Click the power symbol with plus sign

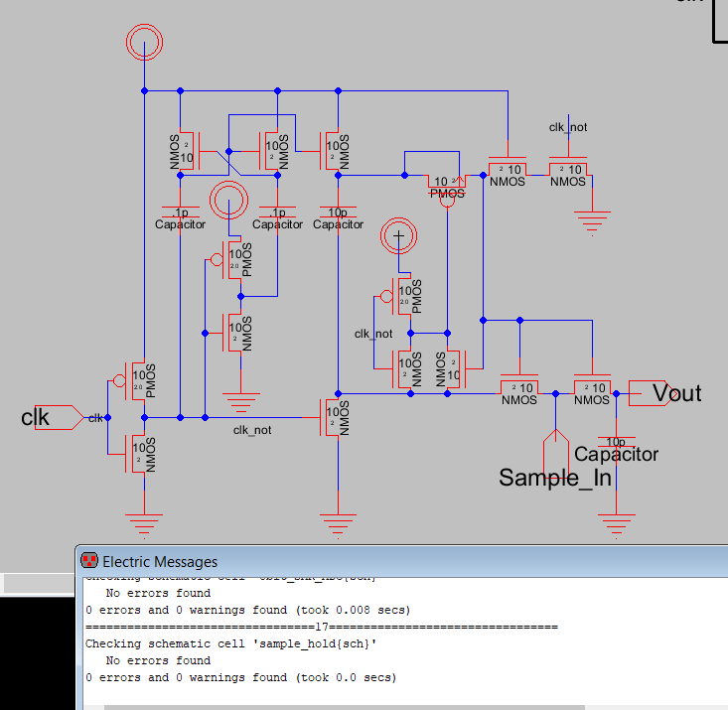click(x=399, y=237)
